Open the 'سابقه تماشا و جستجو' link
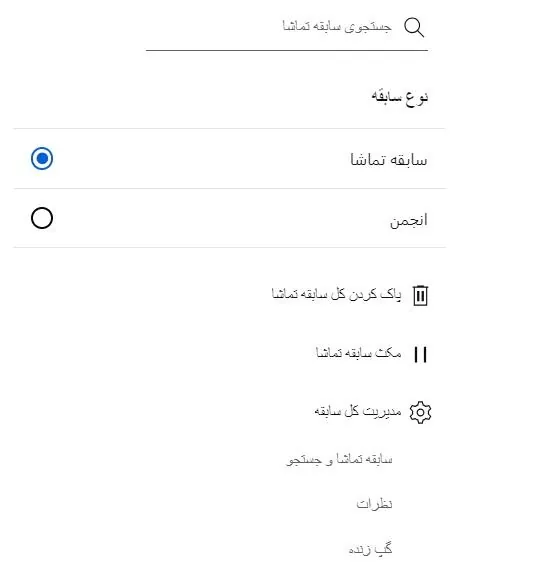The image size is (534, 571). pos(339,460)
